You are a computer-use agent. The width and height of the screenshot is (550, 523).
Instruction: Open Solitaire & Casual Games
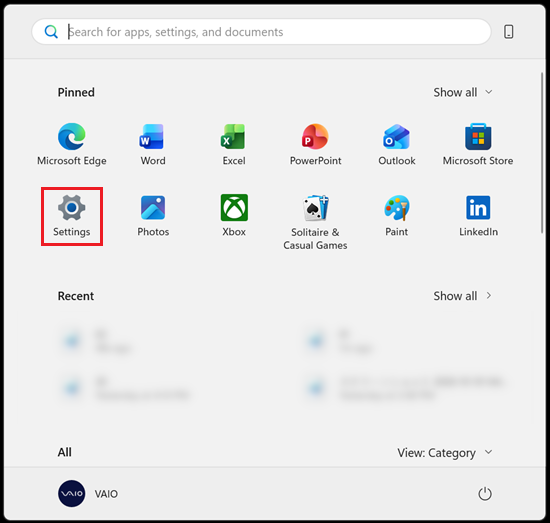(x=315, y=222)
